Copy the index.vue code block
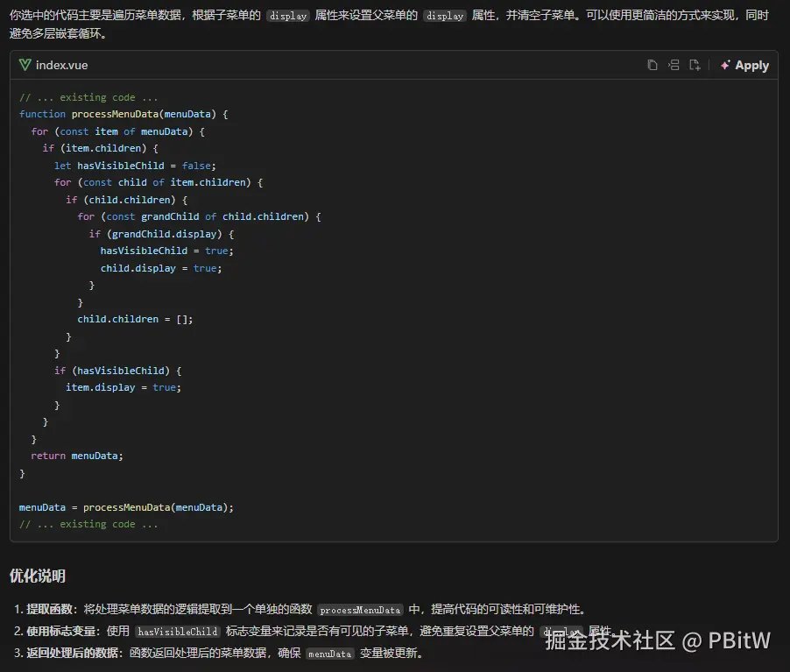Image resolution: width=790 pixels, height=672 pixels. point(652,65)
